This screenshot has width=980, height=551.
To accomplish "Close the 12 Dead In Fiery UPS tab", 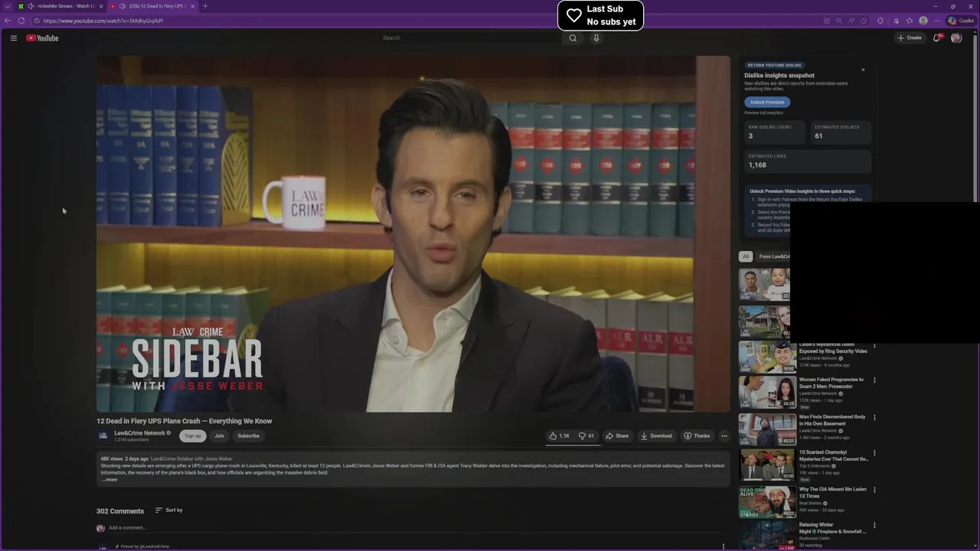I will pyautogui.click(x=193, y=6).
